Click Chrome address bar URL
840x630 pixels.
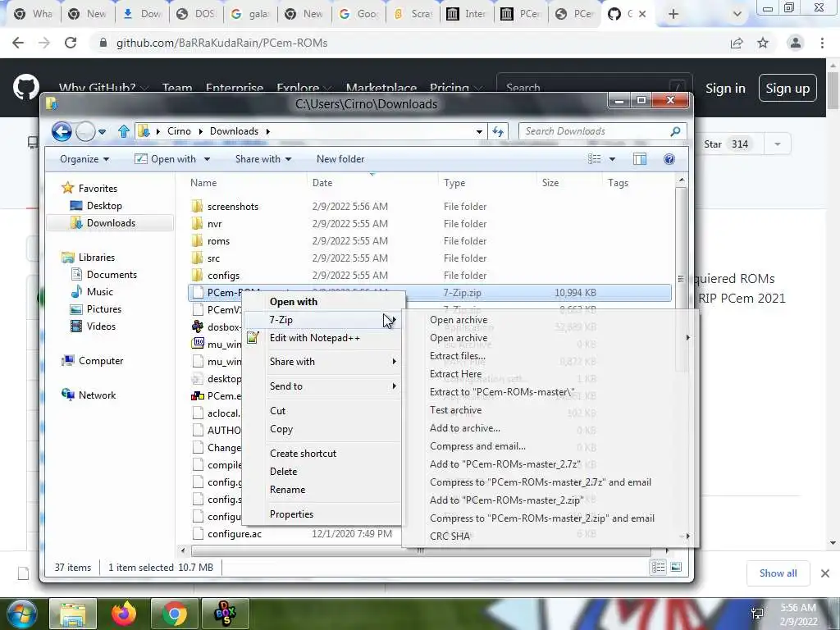221,43
